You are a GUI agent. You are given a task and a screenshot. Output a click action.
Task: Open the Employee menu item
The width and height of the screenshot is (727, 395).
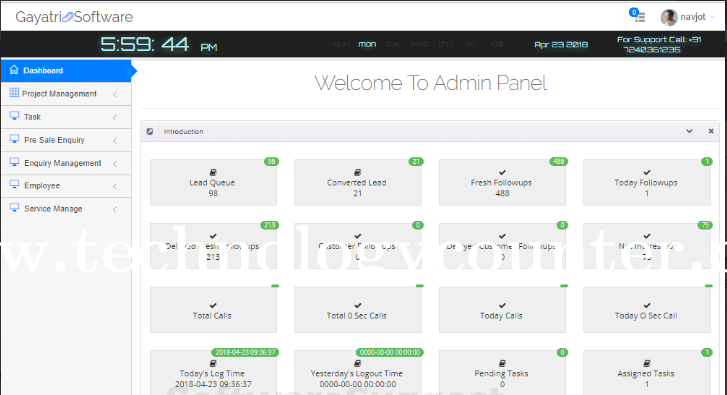(66, 186)
